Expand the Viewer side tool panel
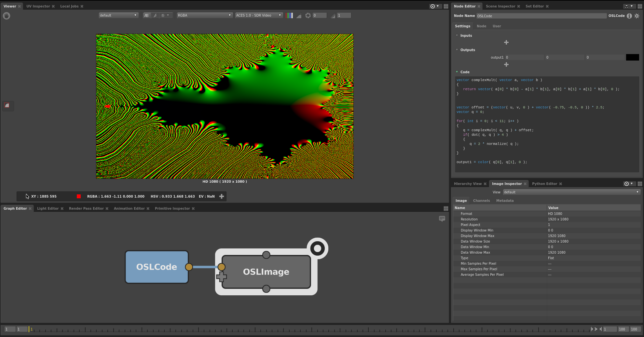The width and height of the screenshot is (644, 337). 7,105
